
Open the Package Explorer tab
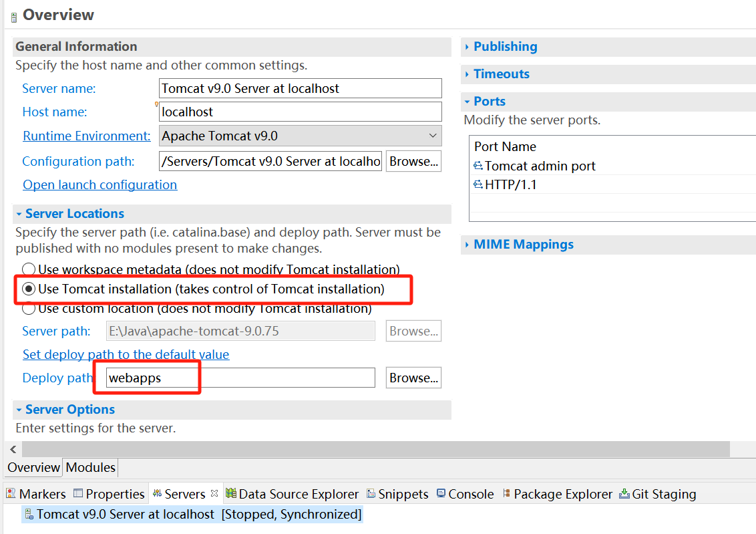point(558,494)
